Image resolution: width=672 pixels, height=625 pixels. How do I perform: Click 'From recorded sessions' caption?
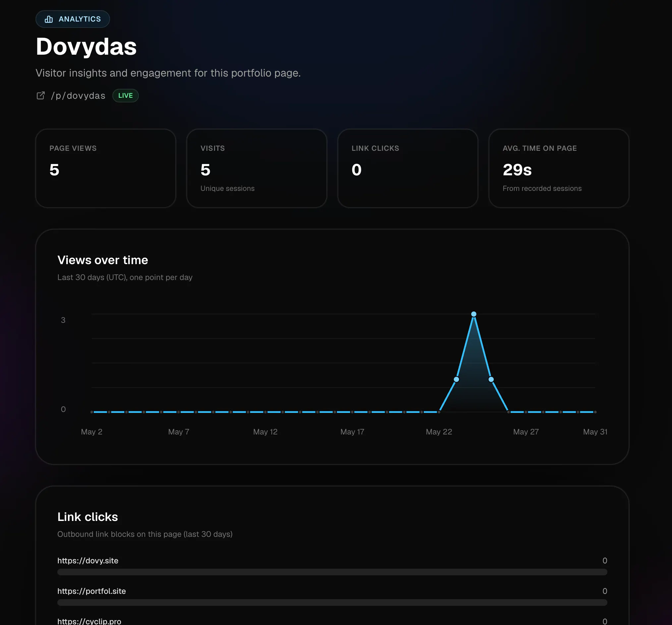[542, 189]
